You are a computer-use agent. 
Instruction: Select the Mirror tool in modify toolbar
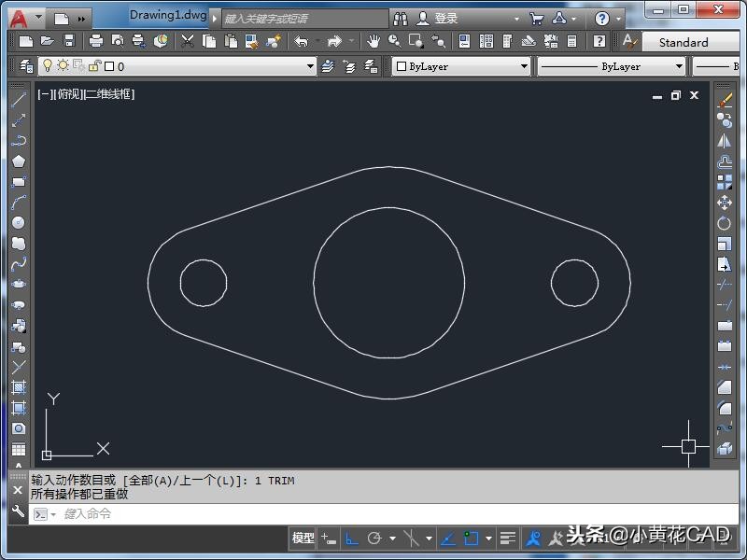pos(725,141)
